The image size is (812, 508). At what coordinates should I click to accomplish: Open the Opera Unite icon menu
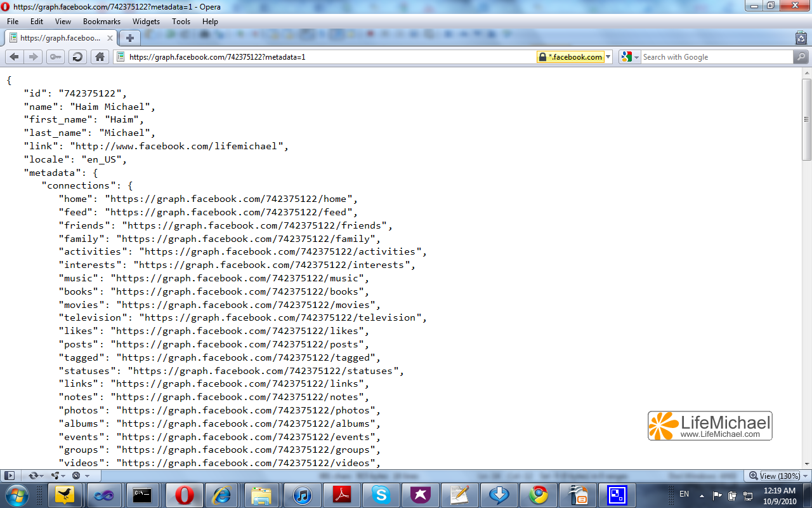pos(58,476)
